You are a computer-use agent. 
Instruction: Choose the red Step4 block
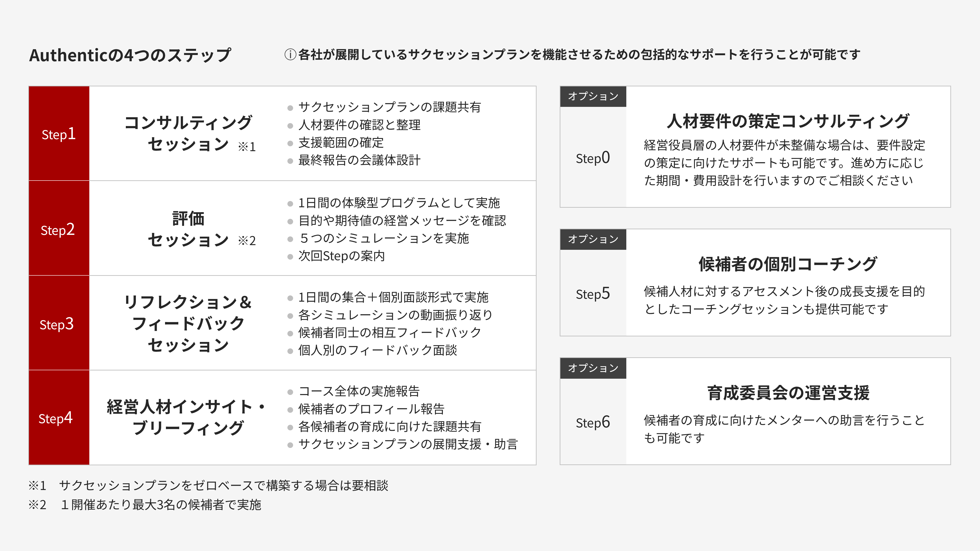[x=59, y=417]
